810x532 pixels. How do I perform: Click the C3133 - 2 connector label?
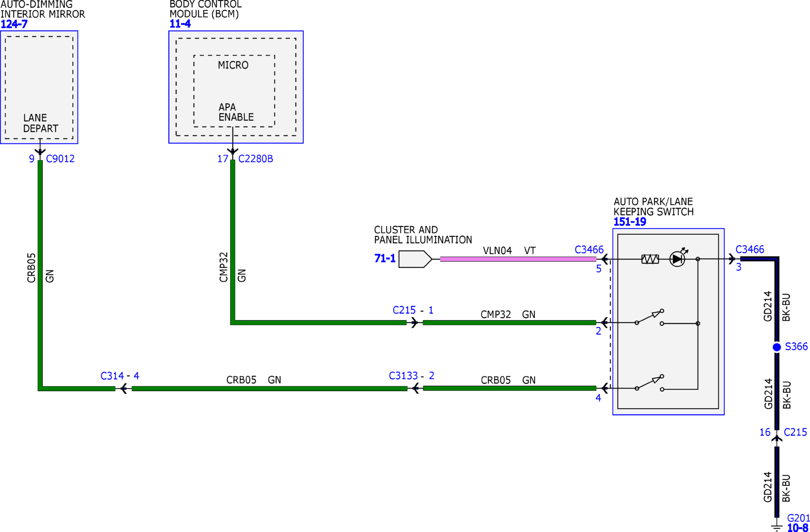point(411,376)
